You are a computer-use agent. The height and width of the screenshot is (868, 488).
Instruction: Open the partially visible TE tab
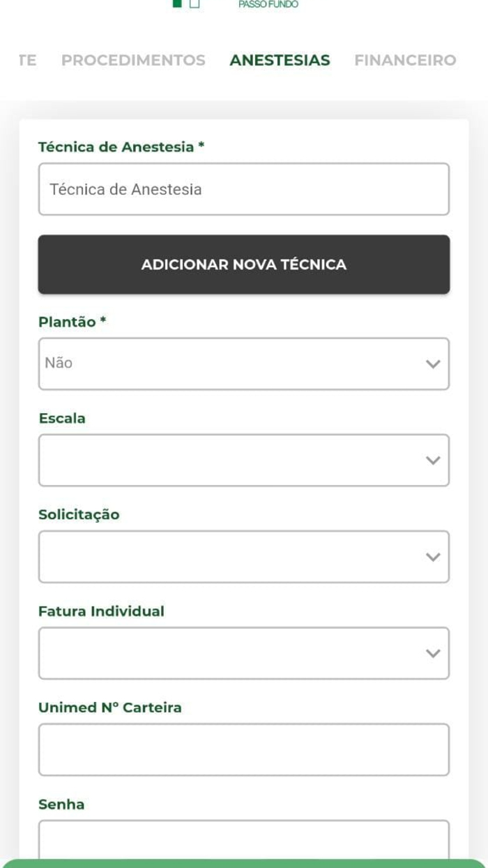pyautogui.click(x=27, y=60)
